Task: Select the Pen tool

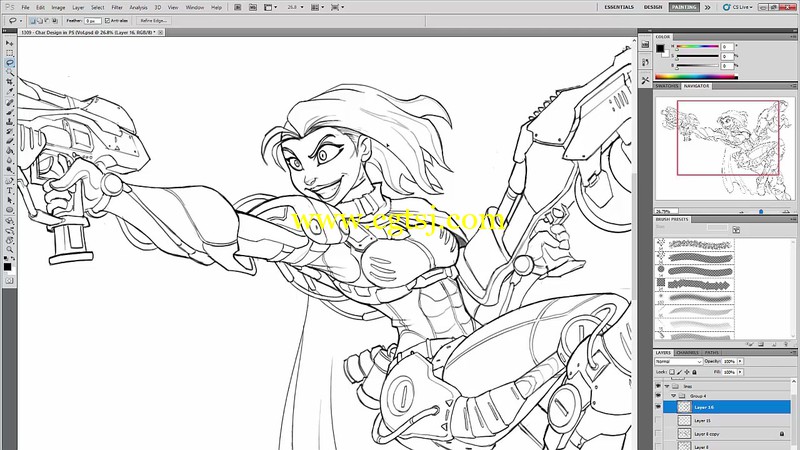Action: click(10, 181)
